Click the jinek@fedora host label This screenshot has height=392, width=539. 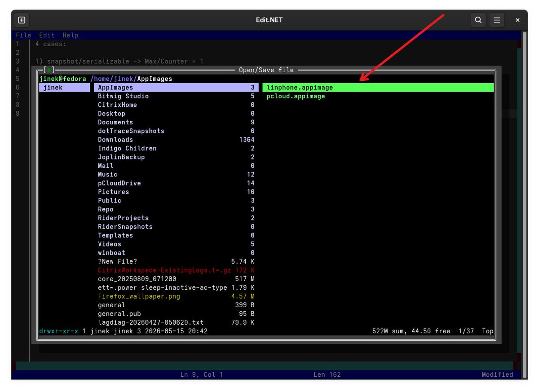[63, 79]
